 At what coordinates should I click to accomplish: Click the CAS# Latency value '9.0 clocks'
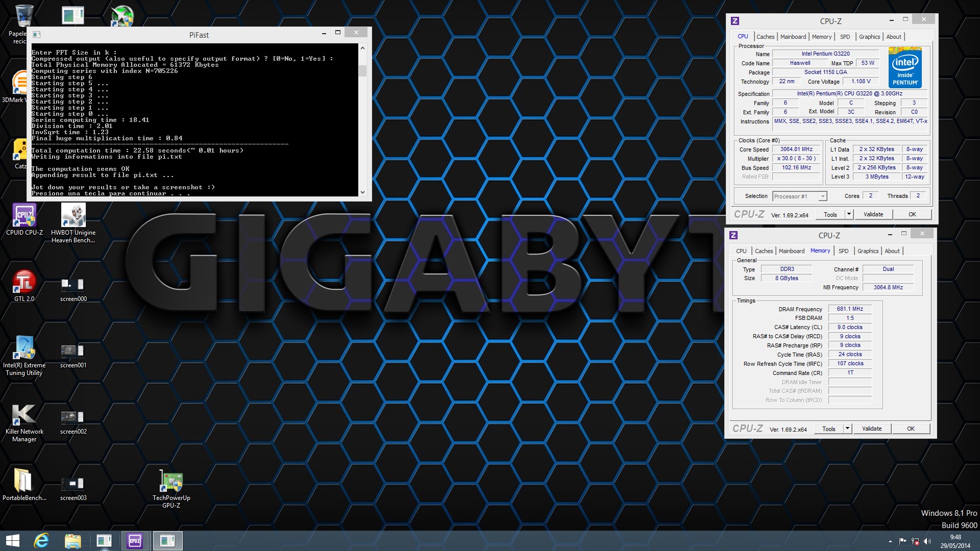point(850,328)
